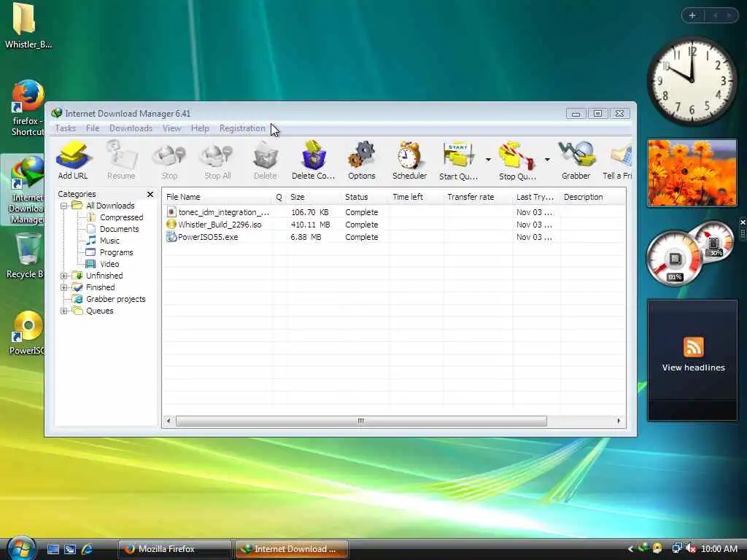
Task: Sort by Description column header
Action: click(x=592, y=197)
